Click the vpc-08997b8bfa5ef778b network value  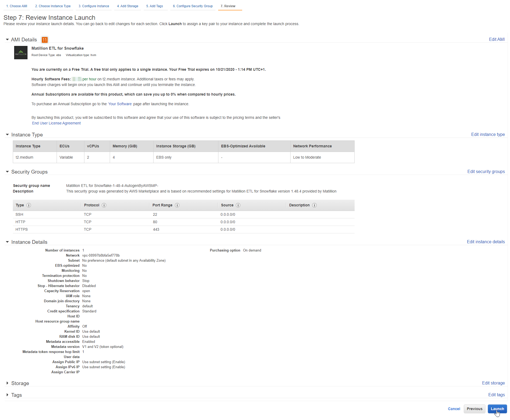pos(101,255)
